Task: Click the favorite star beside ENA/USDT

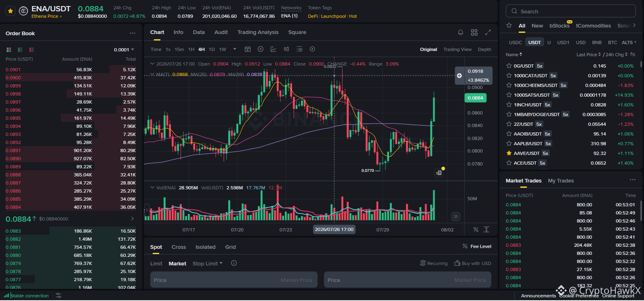Action: [11, 11]
